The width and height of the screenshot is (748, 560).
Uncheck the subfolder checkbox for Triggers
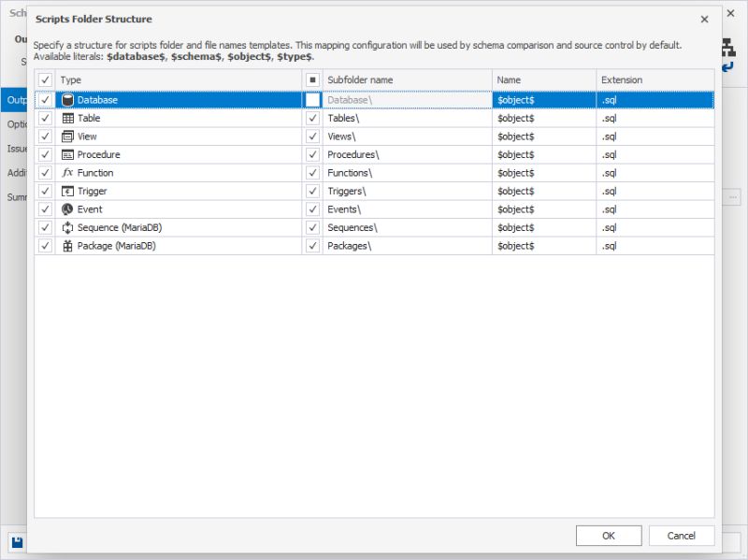313,191
